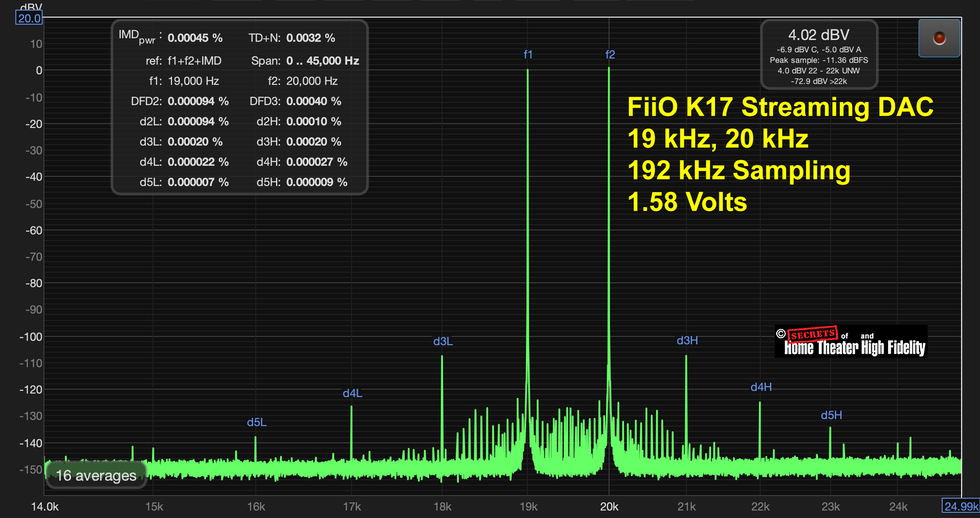Click the 1.58 Volts annotation
Image resolution: width=980 pixels, height=518 pixels.
pyautogui.click(x=687, y=202)
